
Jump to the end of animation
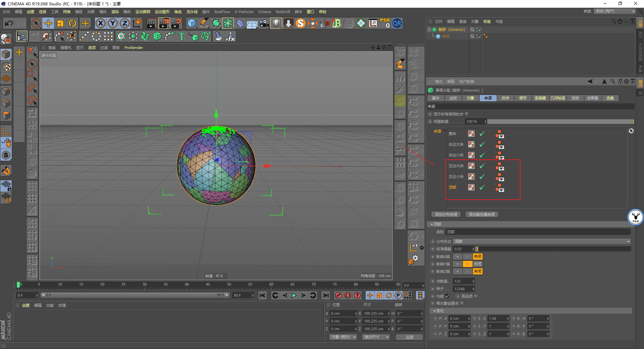[x=325, y=295]
